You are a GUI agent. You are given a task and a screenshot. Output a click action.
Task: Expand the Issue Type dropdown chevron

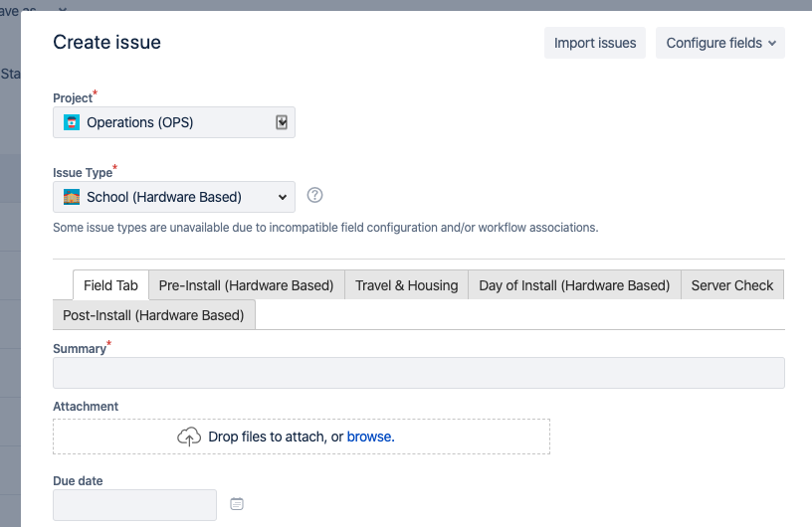(283, 197)
